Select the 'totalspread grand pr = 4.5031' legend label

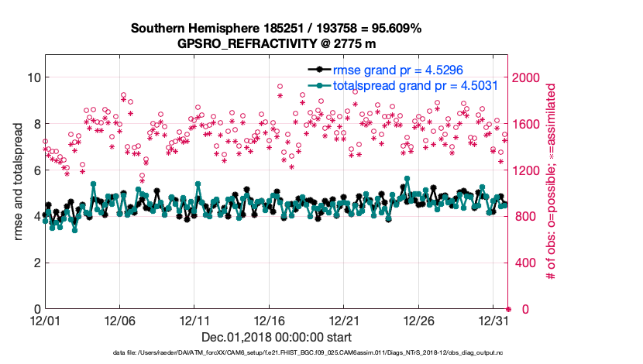pos(414,86)
